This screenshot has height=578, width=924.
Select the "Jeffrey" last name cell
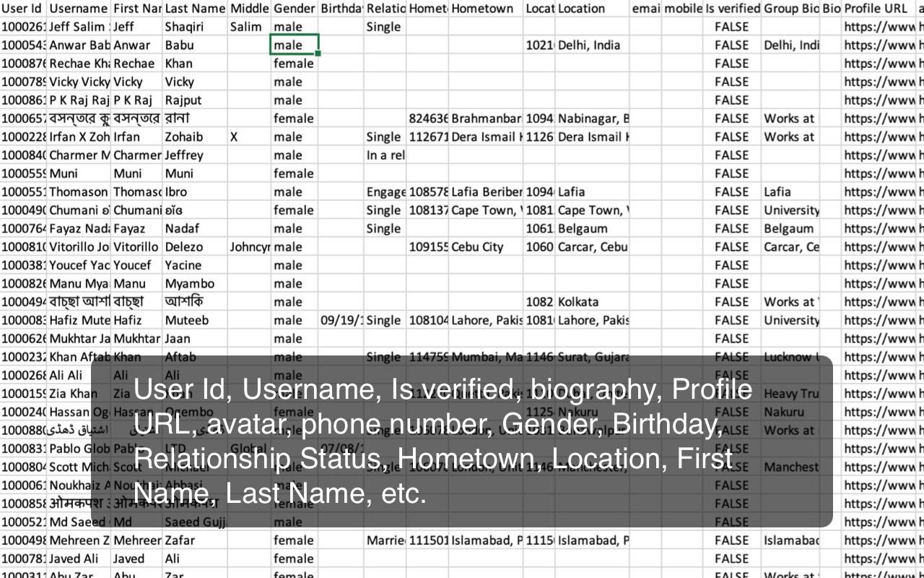[195, 155]
